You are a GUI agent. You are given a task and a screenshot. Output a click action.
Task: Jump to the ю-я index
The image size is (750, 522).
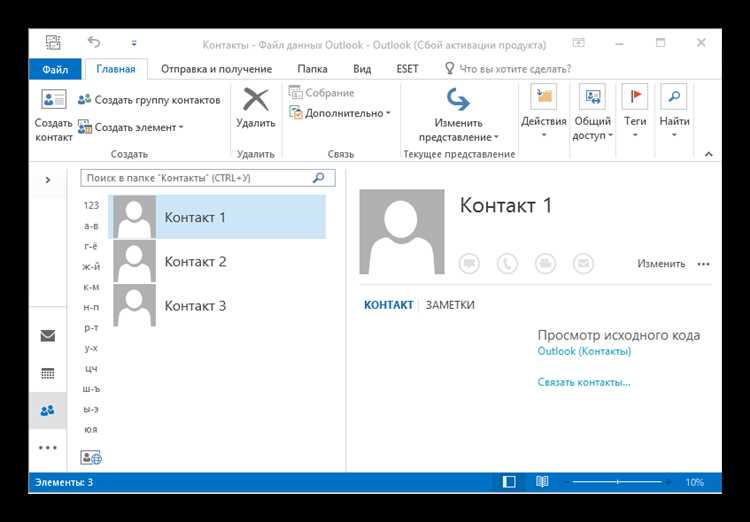[91, 430]
